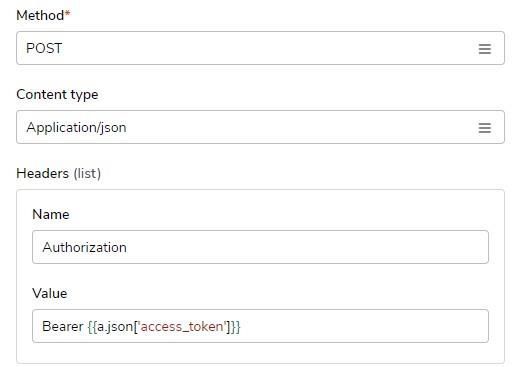Click the (list) hint next to Headers
Viewport: 513px width, 367px height.
[87, 174]
